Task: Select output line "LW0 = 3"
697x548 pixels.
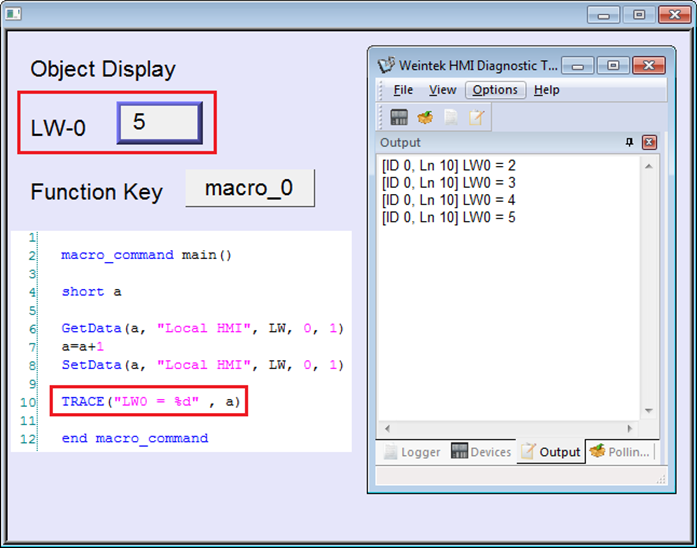Action: tap(449, 183)
